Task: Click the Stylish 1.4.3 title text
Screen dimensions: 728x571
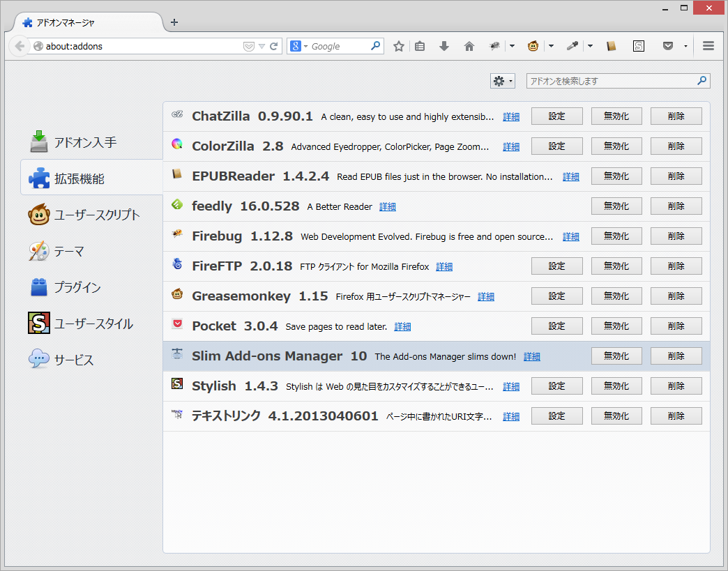Action: click(234, 386)
